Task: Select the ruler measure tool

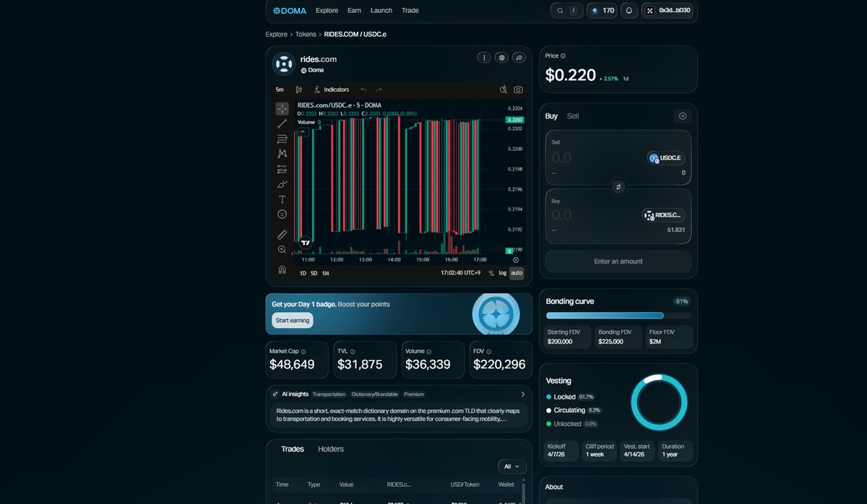Action: coord(282,235)
